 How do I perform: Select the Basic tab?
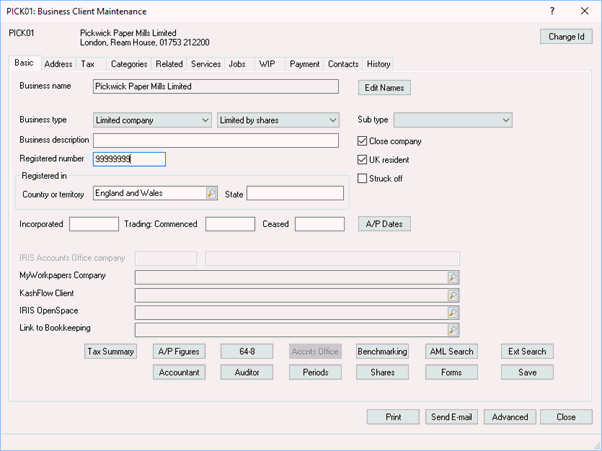click(24, 63)
